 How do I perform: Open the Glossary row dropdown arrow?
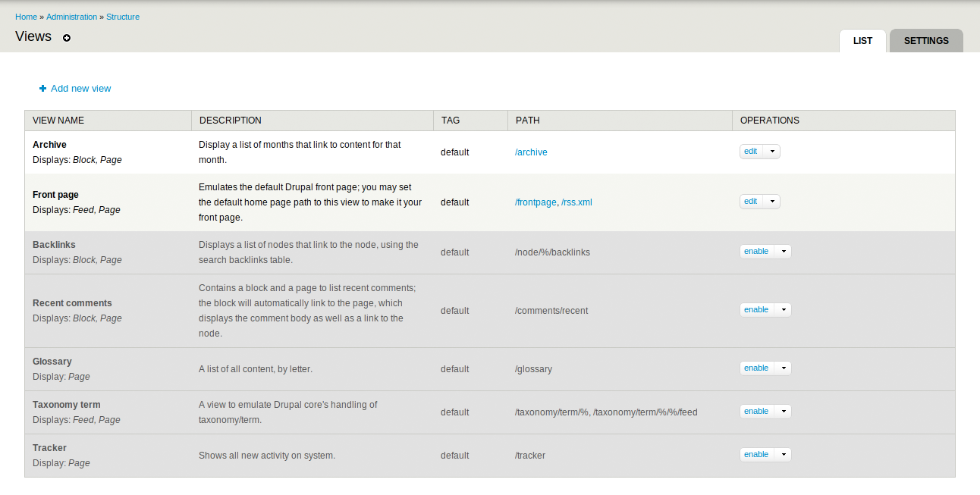point(783,368)
